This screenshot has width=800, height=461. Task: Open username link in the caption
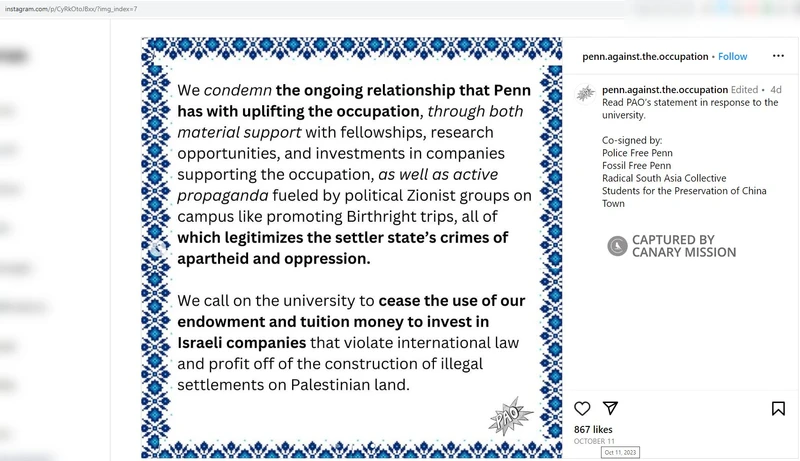(665, 90)
